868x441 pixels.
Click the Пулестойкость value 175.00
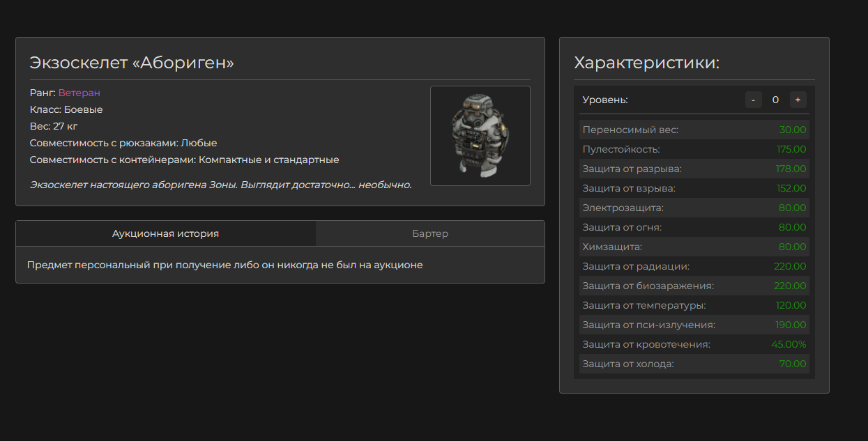(792, 149)
